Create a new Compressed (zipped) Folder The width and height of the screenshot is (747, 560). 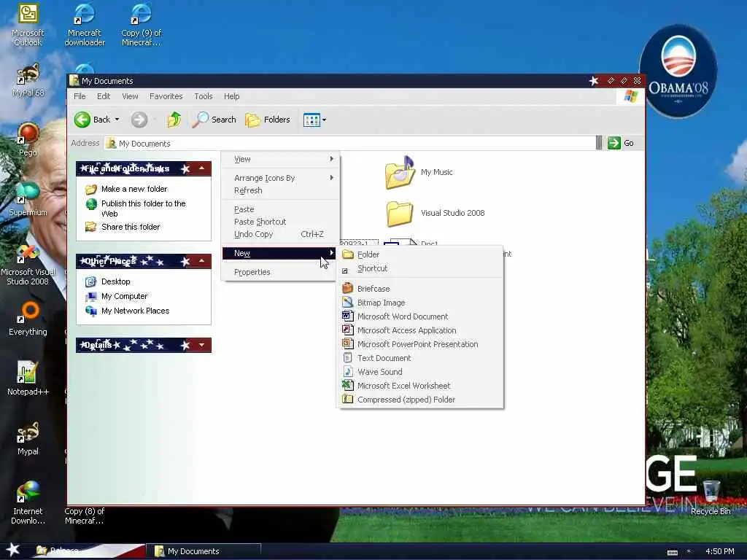coord(420,400)
